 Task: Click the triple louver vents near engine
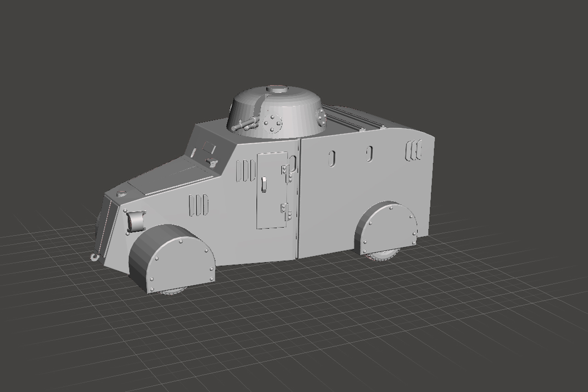(199, 205)
